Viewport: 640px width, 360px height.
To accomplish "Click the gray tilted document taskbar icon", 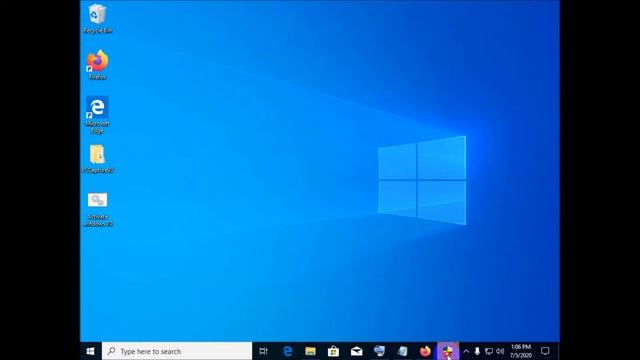I will 402,351.
